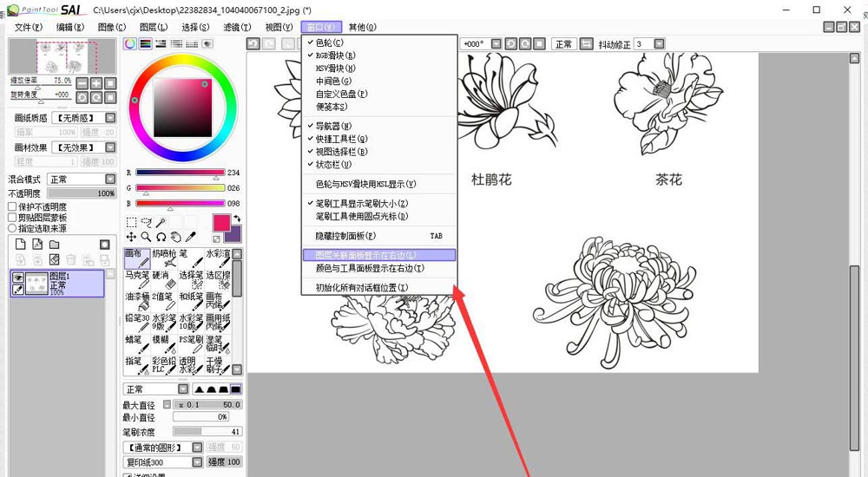Click the 正常 button in view toolbar
Image resolution: width=868 pixels, height=477 pixels.
pyautogui.click(x=563, y=43)
